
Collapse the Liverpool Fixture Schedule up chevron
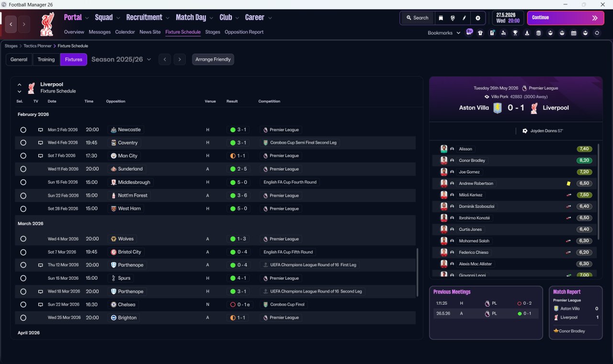click(20, 85)
